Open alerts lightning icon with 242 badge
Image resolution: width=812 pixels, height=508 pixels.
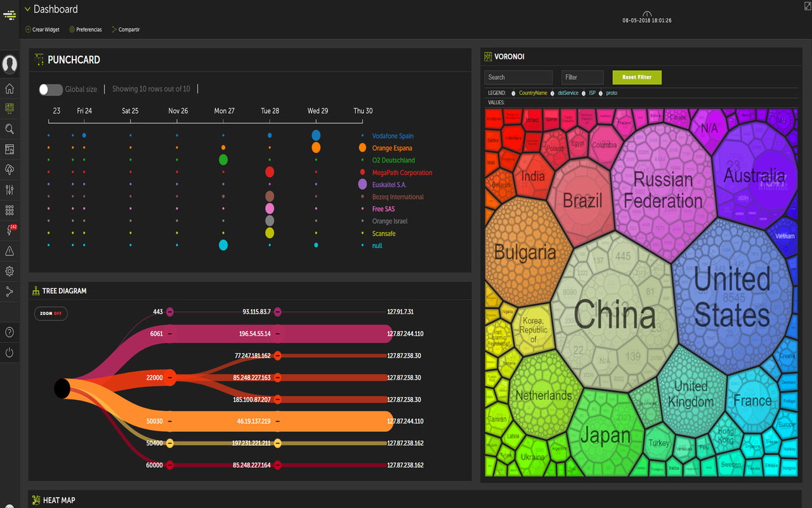click(x=11, y=230)
